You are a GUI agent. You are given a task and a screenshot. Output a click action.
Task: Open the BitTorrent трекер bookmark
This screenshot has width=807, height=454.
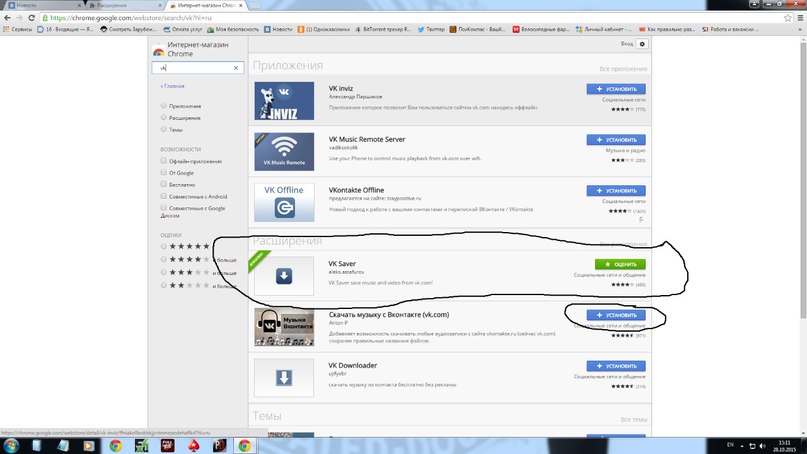click(383, 29)
